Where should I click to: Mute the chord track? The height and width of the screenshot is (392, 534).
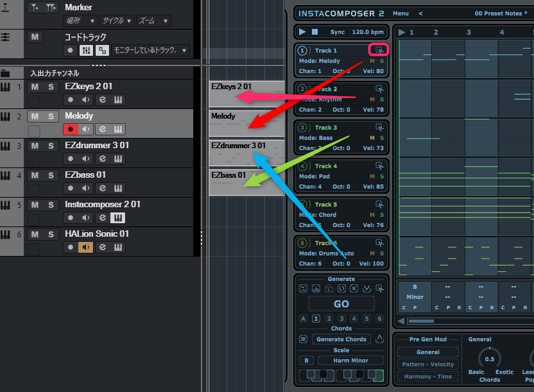point(35,37)
